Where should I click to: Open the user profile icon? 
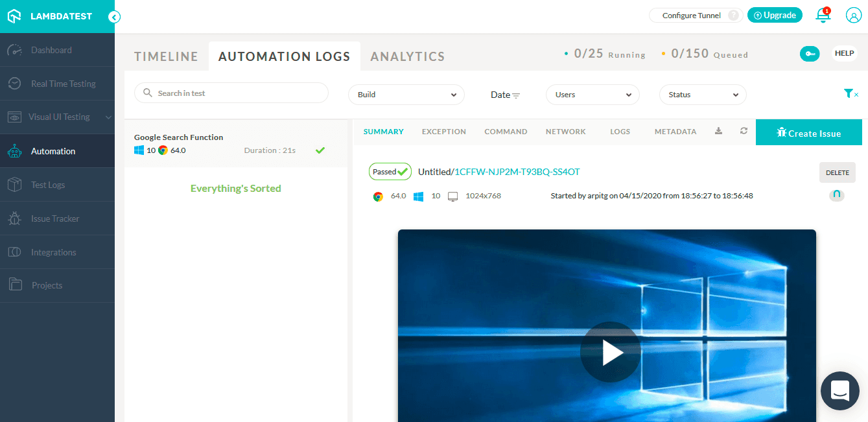(853, 16)
